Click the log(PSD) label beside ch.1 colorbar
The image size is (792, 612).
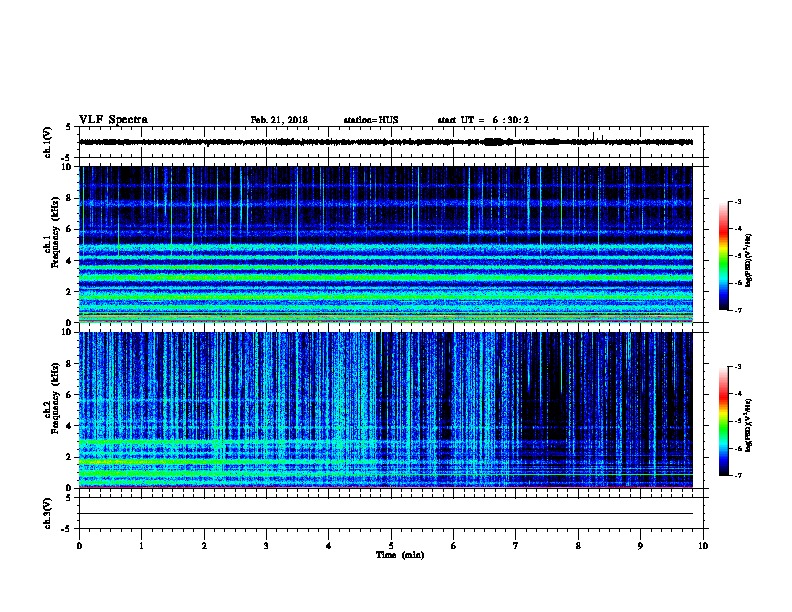tap(748, 261)
